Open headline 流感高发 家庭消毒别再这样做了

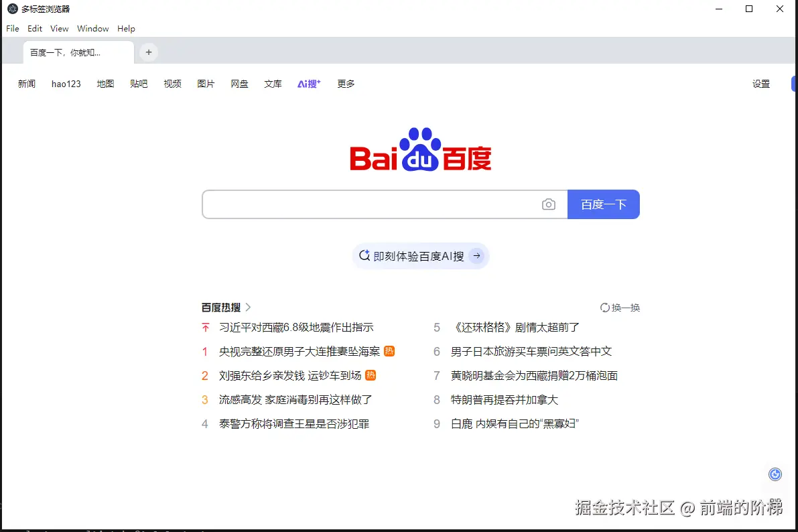[x=295, y=399]
